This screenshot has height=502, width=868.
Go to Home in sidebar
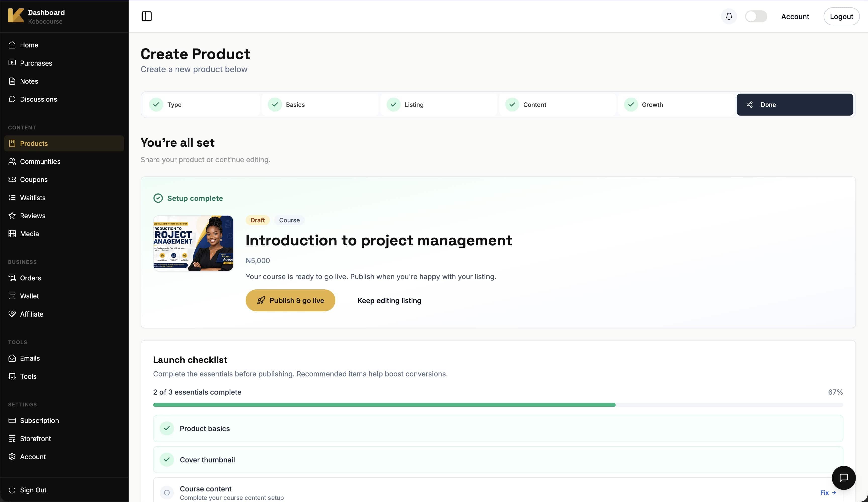click(64, 45)
